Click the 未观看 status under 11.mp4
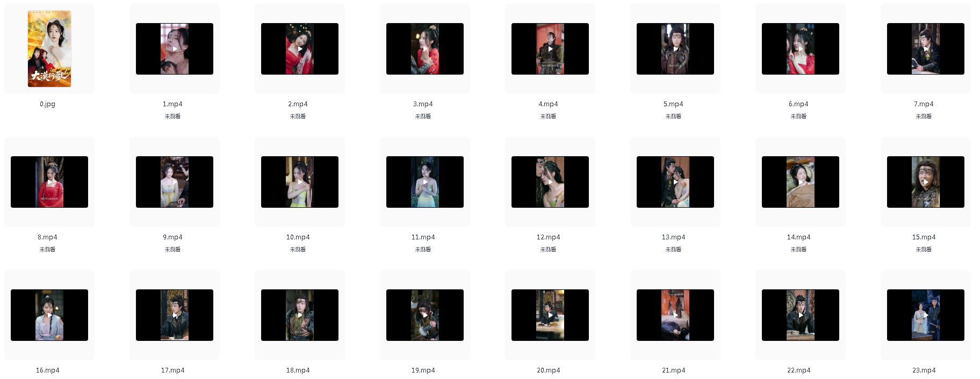Image resolution: width=980 pixels, height=379 pixels. pos(423,250)
